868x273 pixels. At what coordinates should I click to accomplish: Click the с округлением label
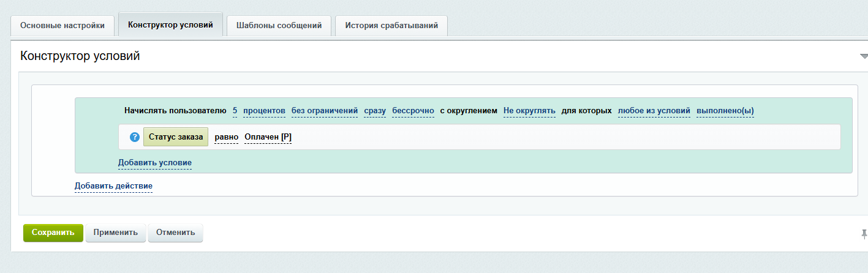[469, 111]
